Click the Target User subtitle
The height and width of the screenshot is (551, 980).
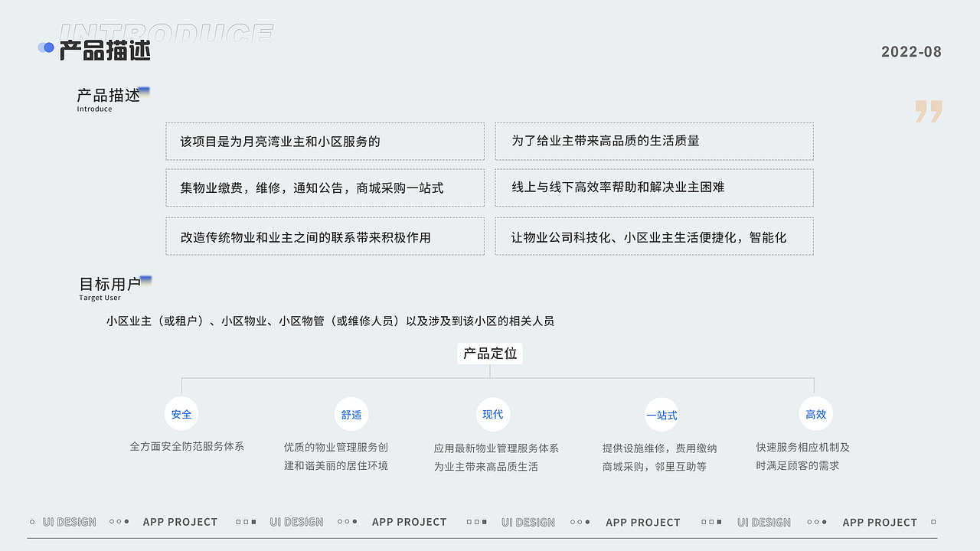pos(100,298)
